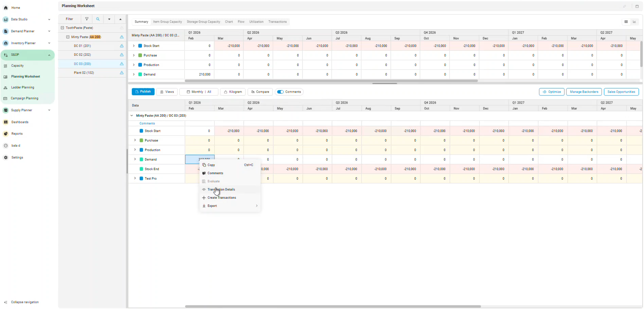Switch to grid view icon at top right
Image resolution: width=644 pixels, height=309 pixels.
pyautogui.click(x=626, y=22)
